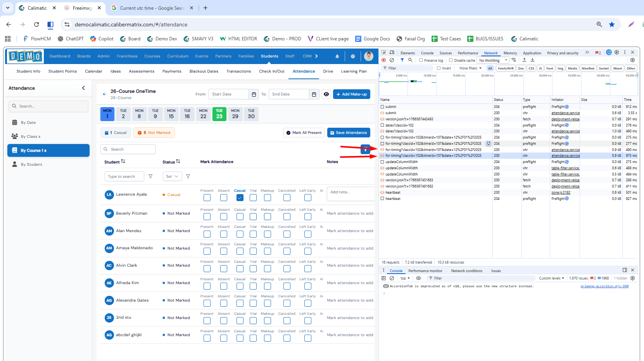
Task: Click the Save Attendance button
Action: [x=348, y=133]
